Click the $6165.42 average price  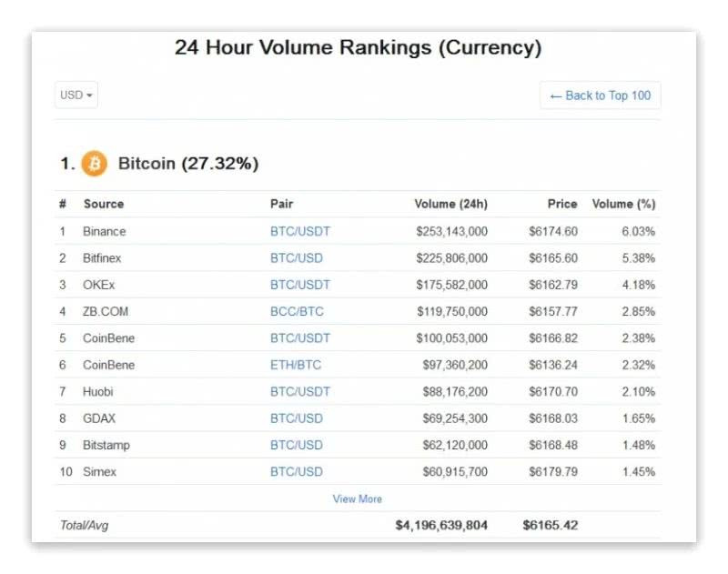pos(551,525)
